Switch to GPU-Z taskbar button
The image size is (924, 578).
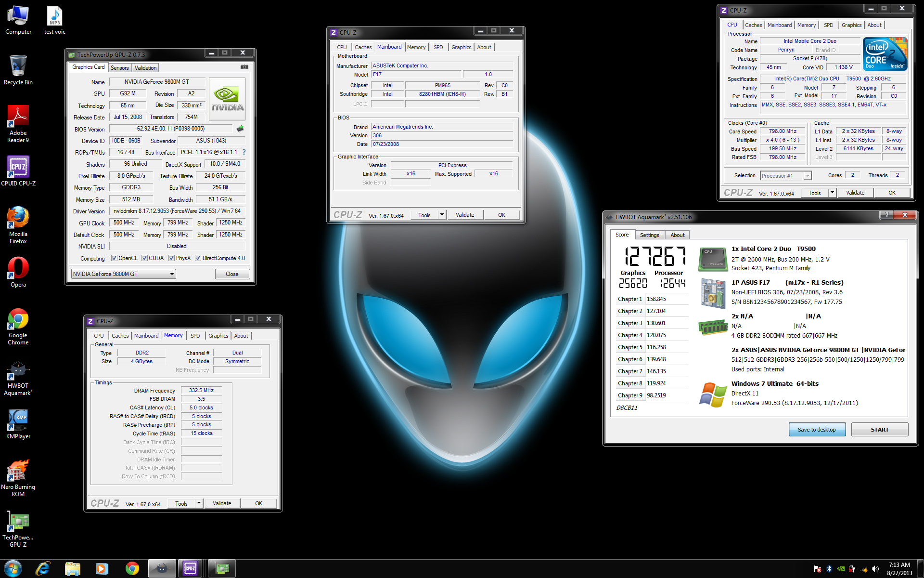point(222,569)
